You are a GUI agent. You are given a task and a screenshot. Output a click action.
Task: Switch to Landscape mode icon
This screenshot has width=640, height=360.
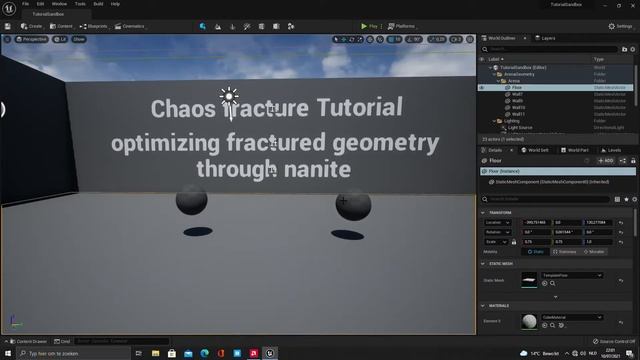(218, 27)
